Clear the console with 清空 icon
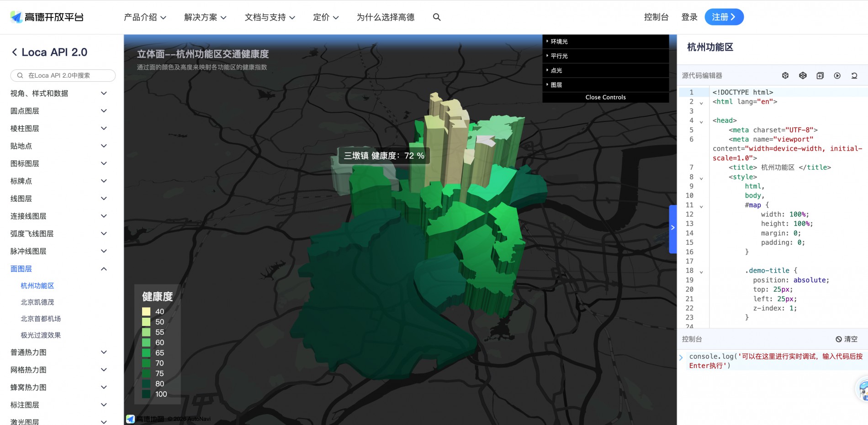The height and width of the screenshot is (425, 868). point(846,339)
